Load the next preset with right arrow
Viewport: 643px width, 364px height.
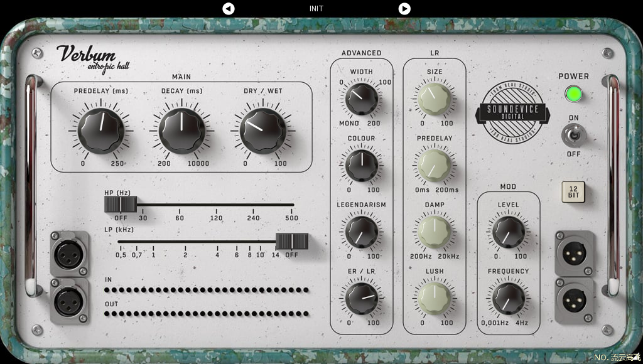pyautogui.click(x=404, y=8)
